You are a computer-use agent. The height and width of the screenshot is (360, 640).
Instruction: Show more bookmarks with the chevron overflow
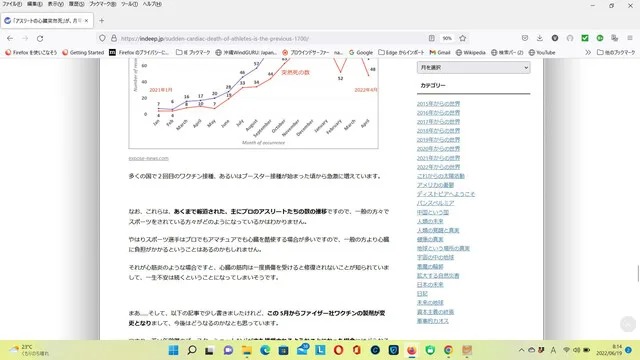tap(588, 52)
